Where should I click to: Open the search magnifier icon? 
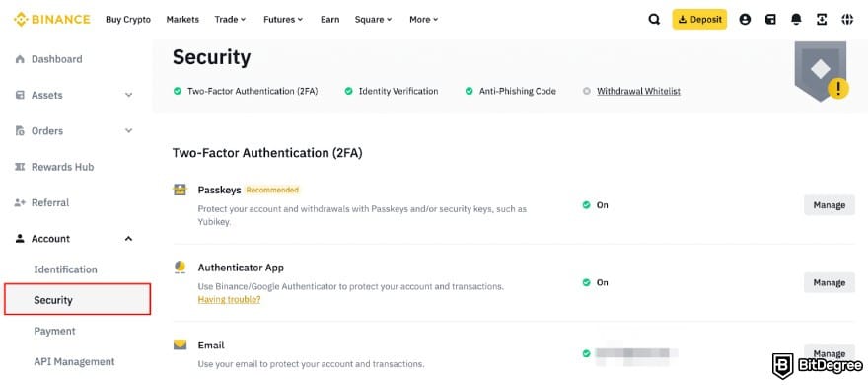click(654, 20)
